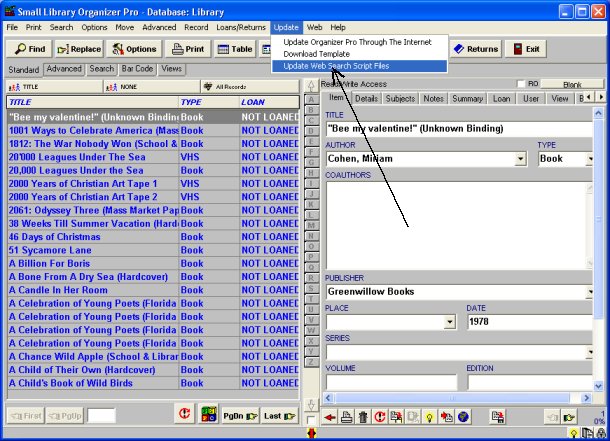Viewport: 610px width, 441px height.
Task: Open the All Records filter selector
Action: click(250, 87)
